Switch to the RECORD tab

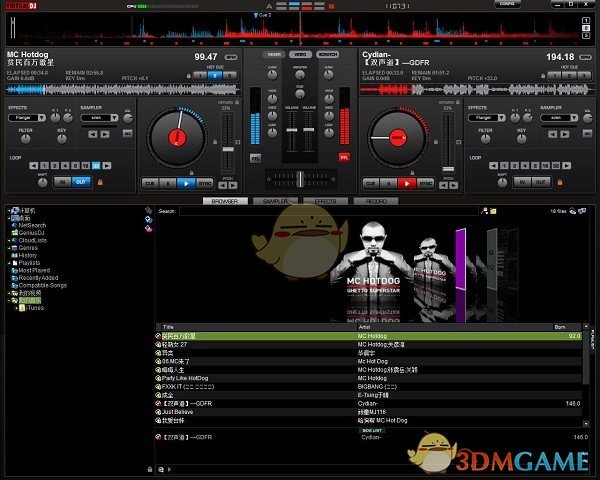[x=376, y=201]
